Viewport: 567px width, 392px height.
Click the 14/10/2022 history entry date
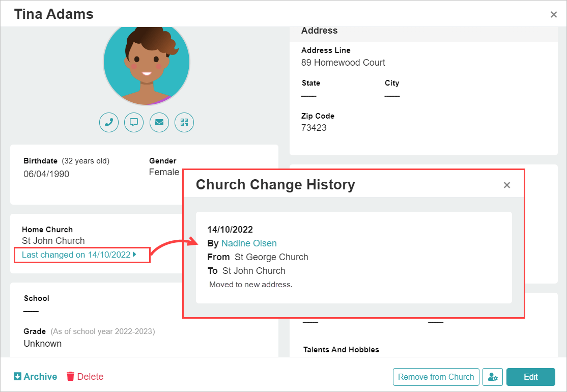click(x=230, y=230)
